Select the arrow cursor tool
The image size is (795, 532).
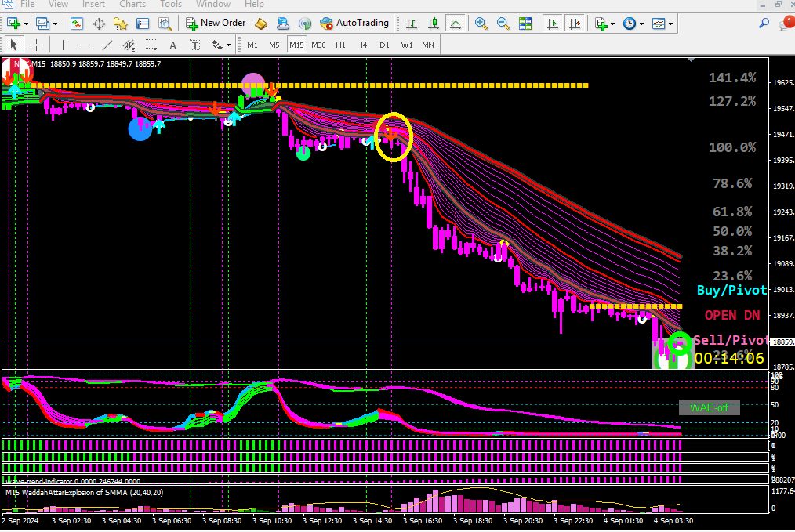pyautogui.click(x=13, y=45)
